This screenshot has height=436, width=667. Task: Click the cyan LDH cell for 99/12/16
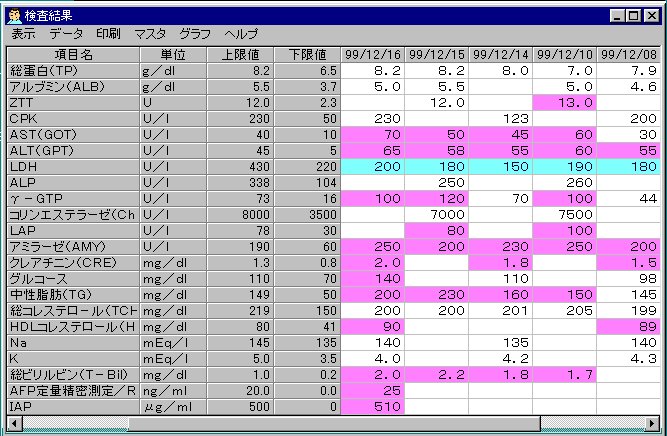click(x=373, y=166)
